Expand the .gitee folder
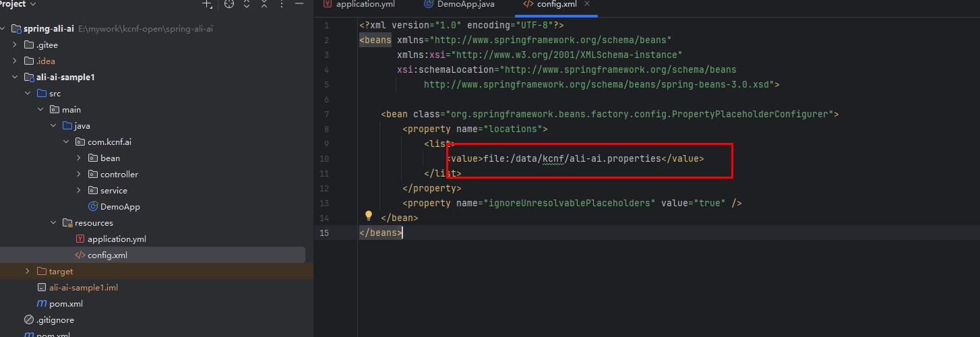The image size is (980, 337). click(x=15, y=45)
